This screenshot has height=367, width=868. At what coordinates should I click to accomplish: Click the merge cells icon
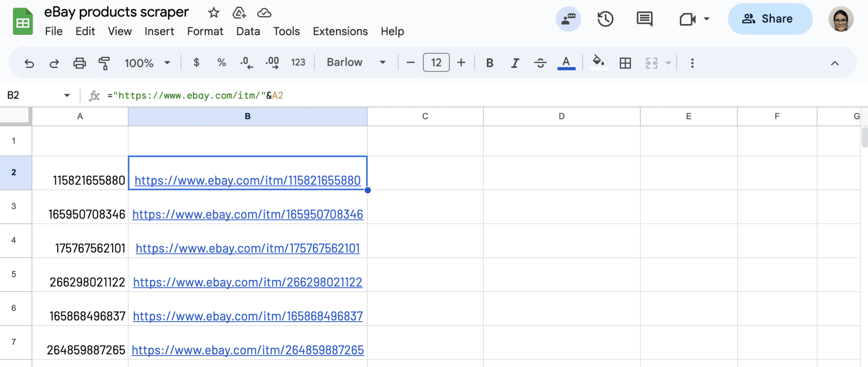pos(652,63)
